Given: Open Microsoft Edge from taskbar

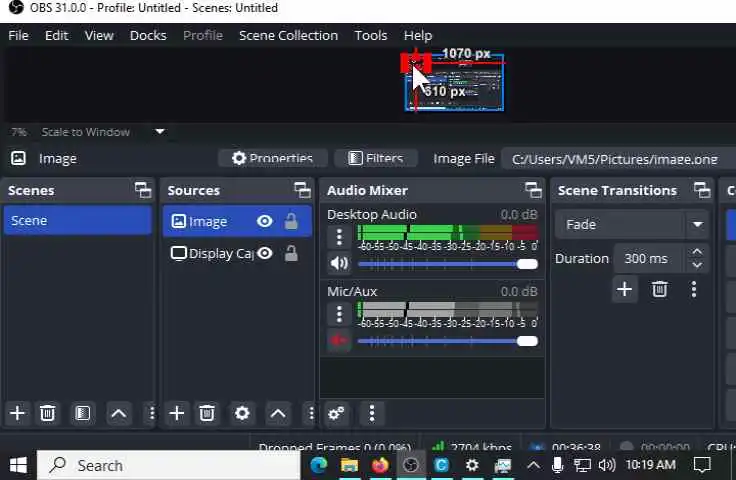Looking at the screenshot, I should [319, 465].
